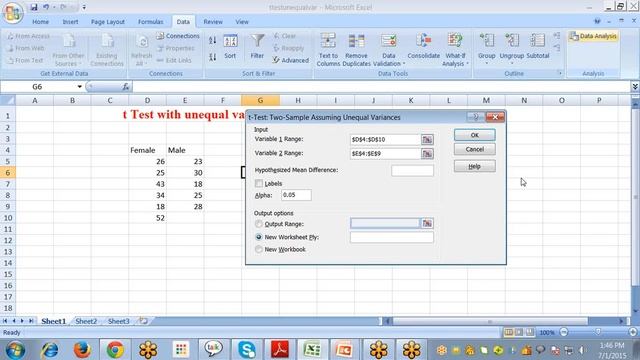Customize quick access toolbar dropdown

(84, 7)
